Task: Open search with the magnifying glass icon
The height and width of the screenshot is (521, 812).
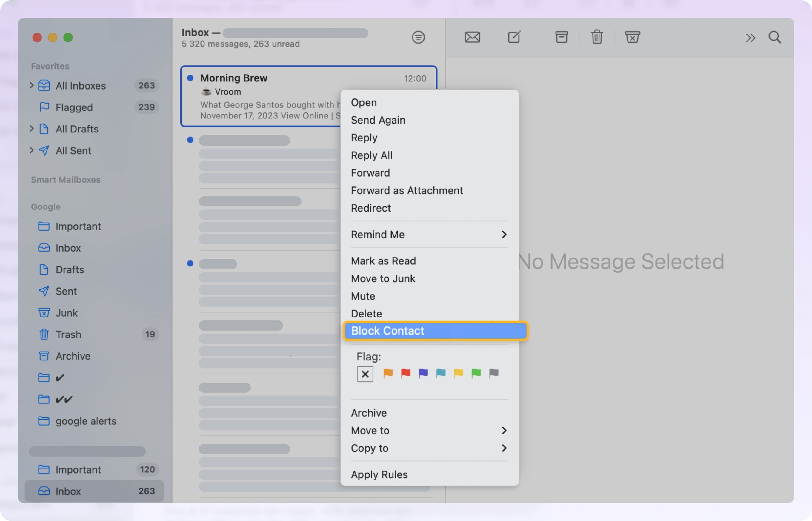Action: click(x=774, y=38)
